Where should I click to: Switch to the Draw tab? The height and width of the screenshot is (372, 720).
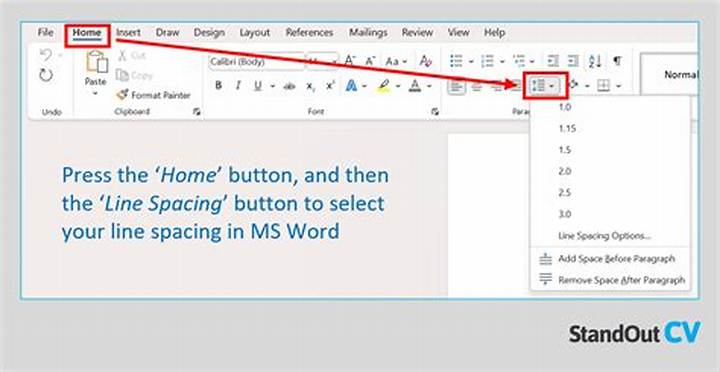point(167,33)
